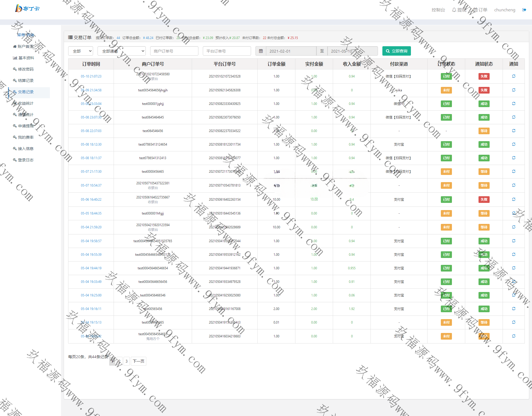
Task: Click 下一页 pagination button
Action: (x=138, y=361)
